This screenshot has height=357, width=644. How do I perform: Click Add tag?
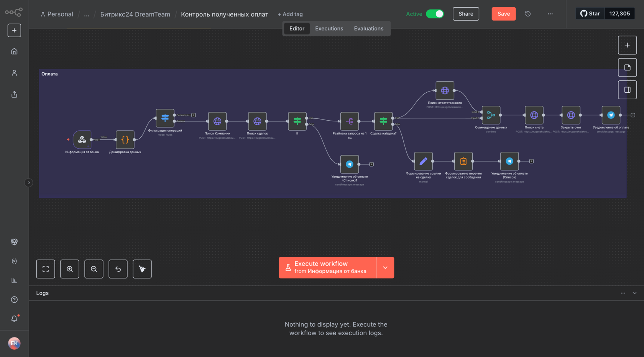290,14
